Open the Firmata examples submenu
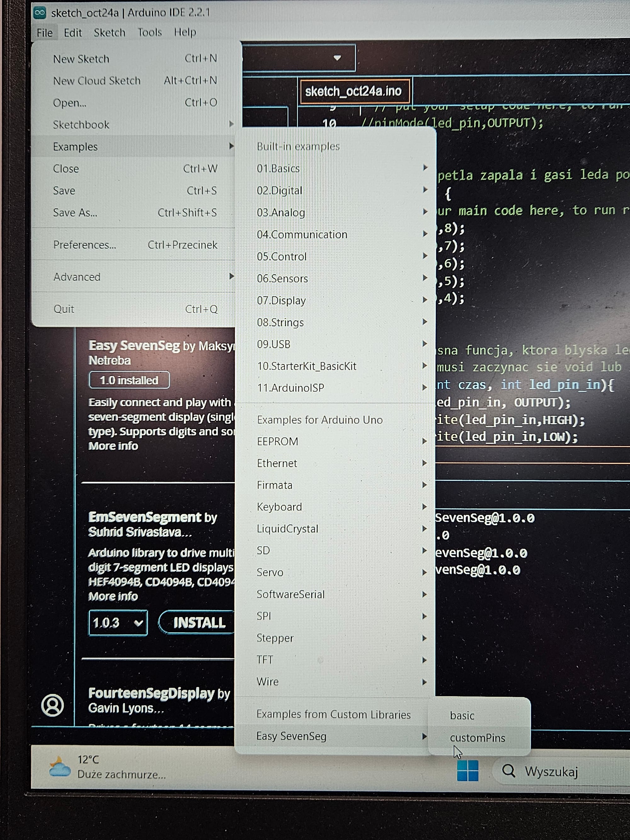This screenshot has width=630, height=840. click(x=335, y=485)
